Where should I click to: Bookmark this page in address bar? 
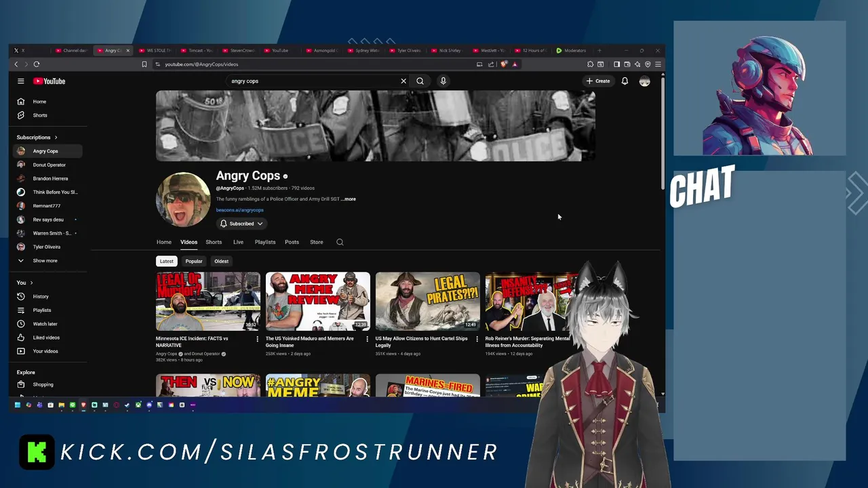coord(144,64)
